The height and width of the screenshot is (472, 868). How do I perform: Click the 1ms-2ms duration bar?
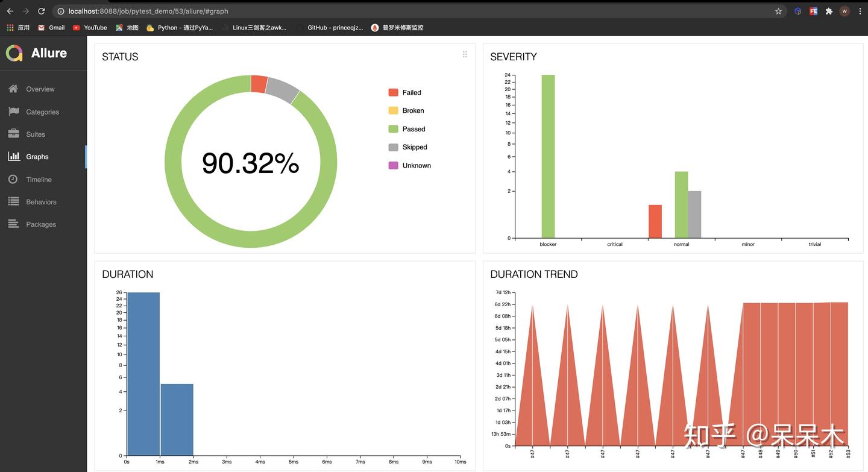(177, 420)
